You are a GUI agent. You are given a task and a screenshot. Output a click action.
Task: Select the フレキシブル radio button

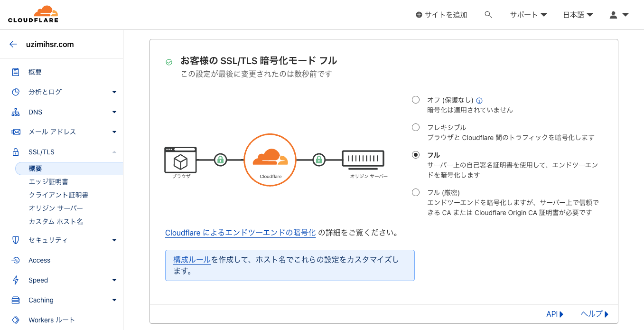point(416,127)
